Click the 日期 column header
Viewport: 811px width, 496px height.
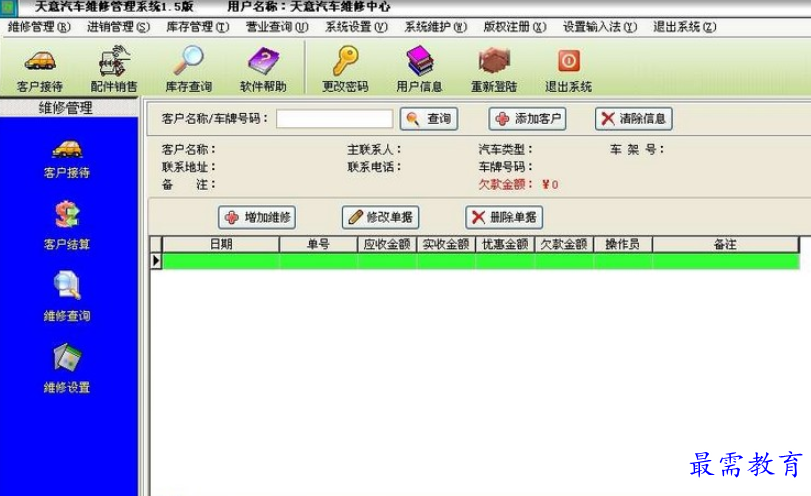click(x=221, y=245)
